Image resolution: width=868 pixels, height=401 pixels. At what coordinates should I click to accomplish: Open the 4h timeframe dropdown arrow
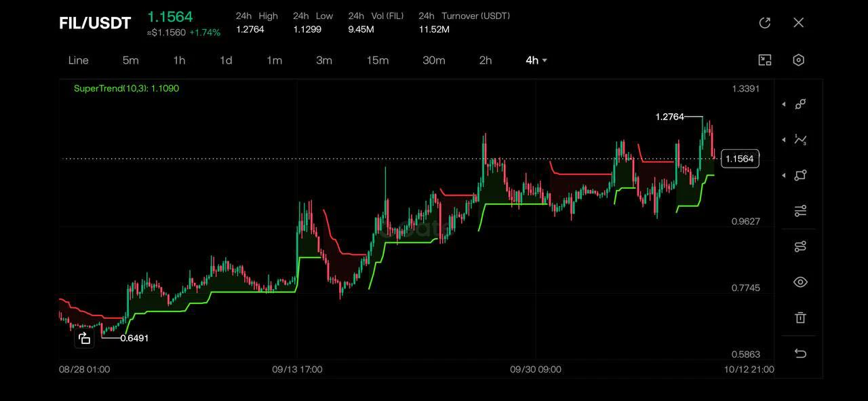[545, 60]
